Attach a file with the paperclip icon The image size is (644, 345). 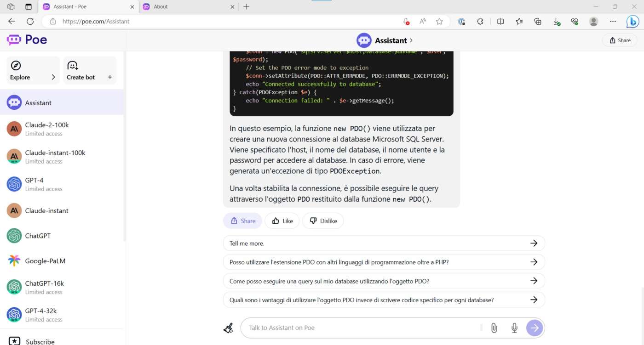coord(494,328)
